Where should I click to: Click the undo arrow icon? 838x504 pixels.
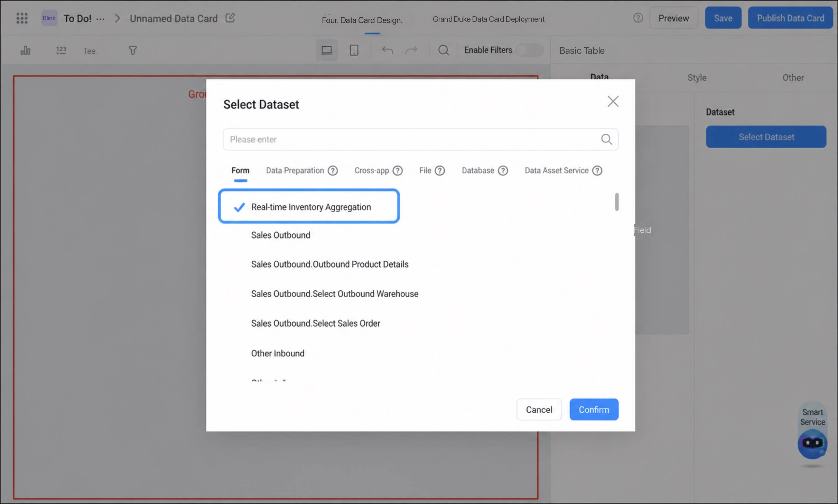(388, 50)
